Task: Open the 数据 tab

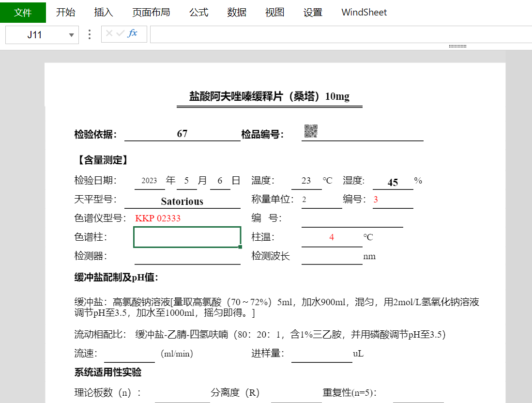Action: click(237, 13)
